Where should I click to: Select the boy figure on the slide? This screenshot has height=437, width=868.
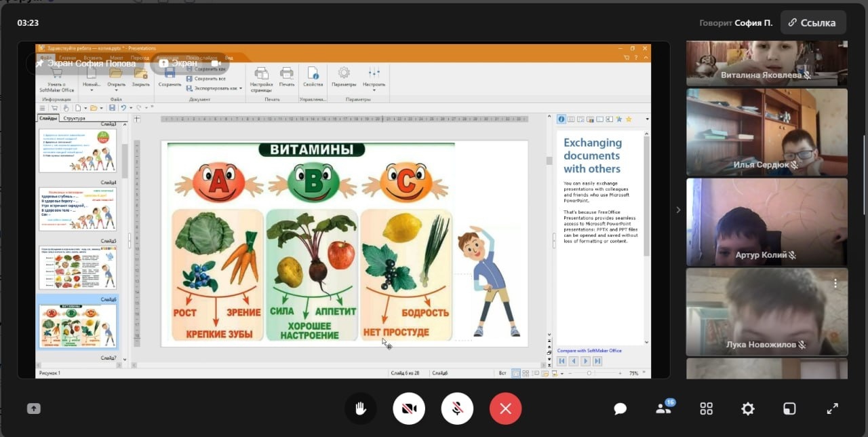[488, 282]
